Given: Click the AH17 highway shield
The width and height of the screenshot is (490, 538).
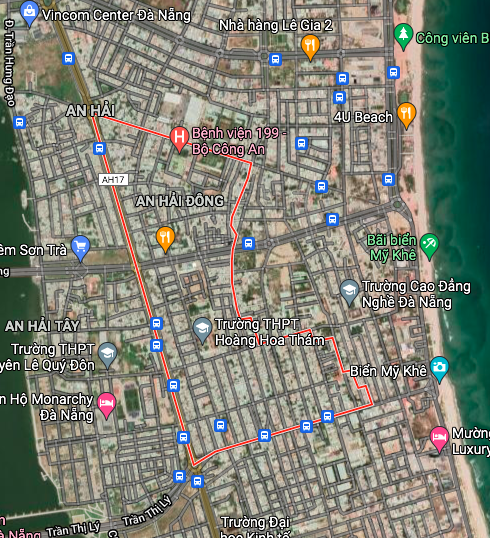Looking at the screenshot, I should 113,179.
